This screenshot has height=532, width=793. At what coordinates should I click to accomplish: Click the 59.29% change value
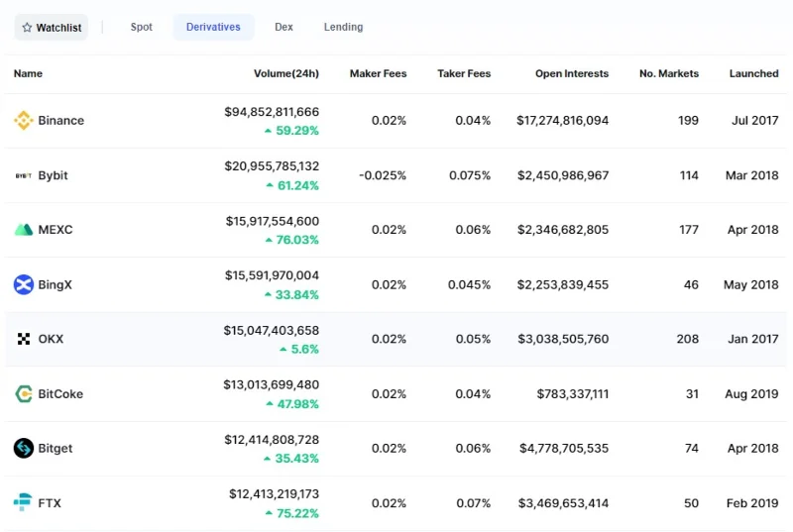[x=297, y=131]
